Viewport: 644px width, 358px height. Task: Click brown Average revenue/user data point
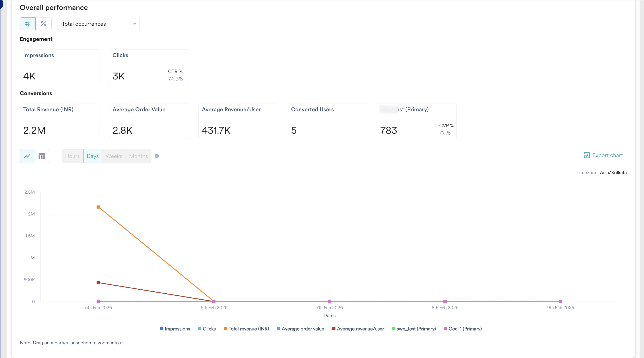pos(98,283)
